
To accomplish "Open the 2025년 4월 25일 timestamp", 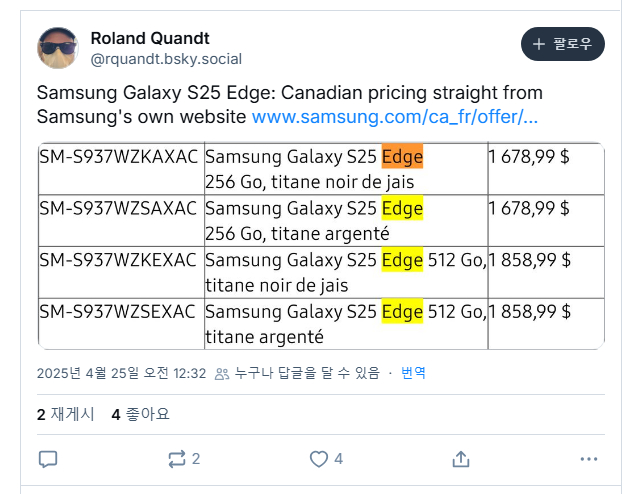I will [121, 373].
